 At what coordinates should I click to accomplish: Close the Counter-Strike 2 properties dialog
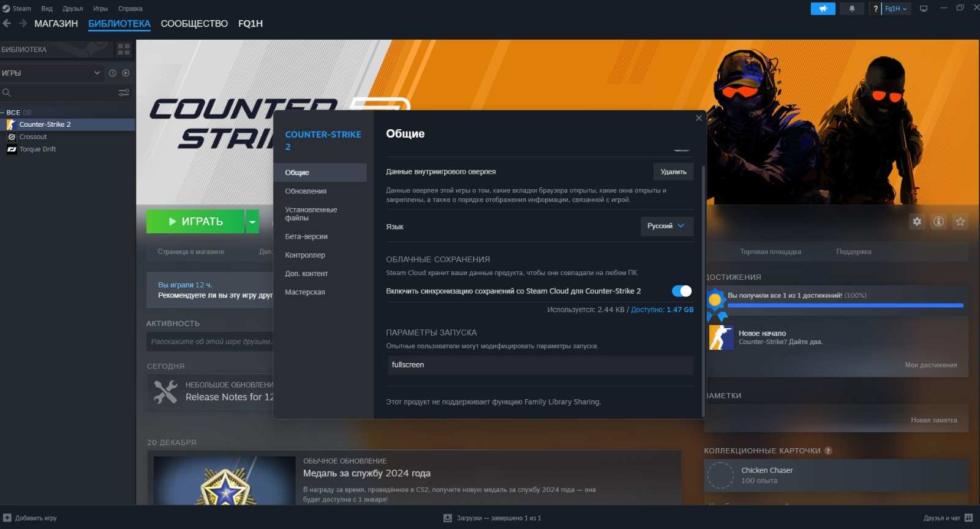[x=699, y=118]
